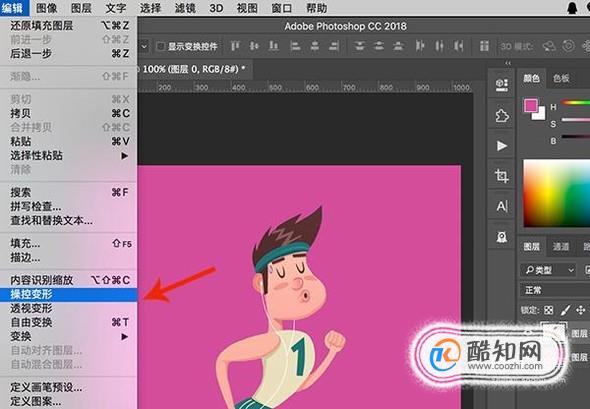Click the 3D roll camera icon
This screenshot has height=409, width=590.
569,46
